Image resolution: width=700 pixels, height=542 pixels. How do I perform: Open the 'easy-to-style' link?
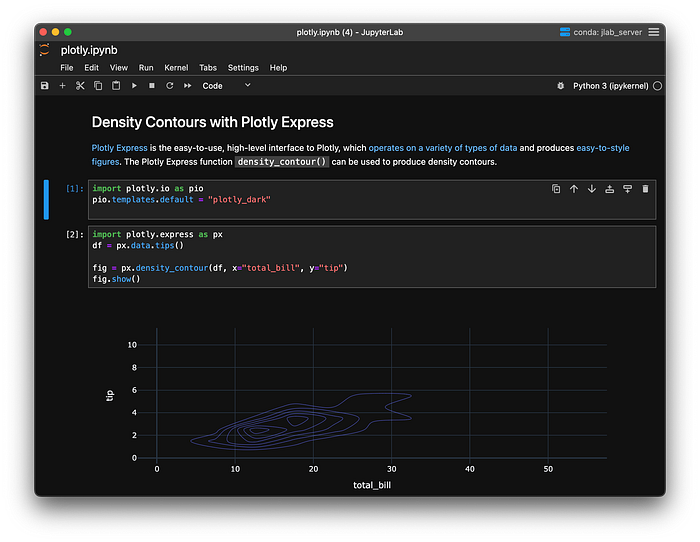click(603, 148)
